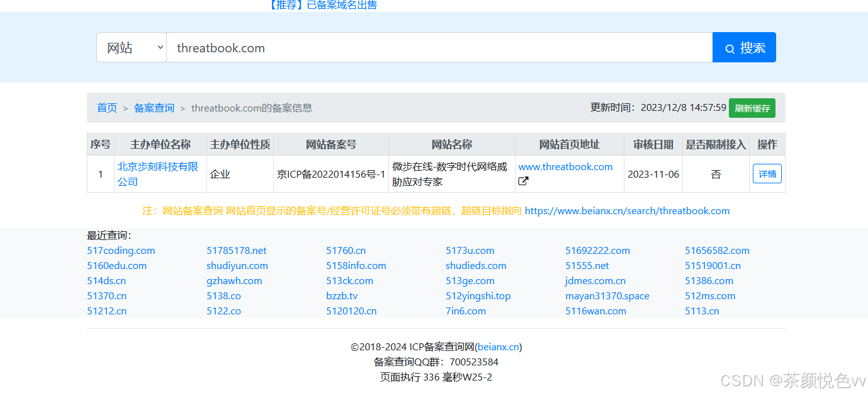Open 备案查询 breadcrumb link
The height and width of the screenshot is (395, 868).
[154, 108]
